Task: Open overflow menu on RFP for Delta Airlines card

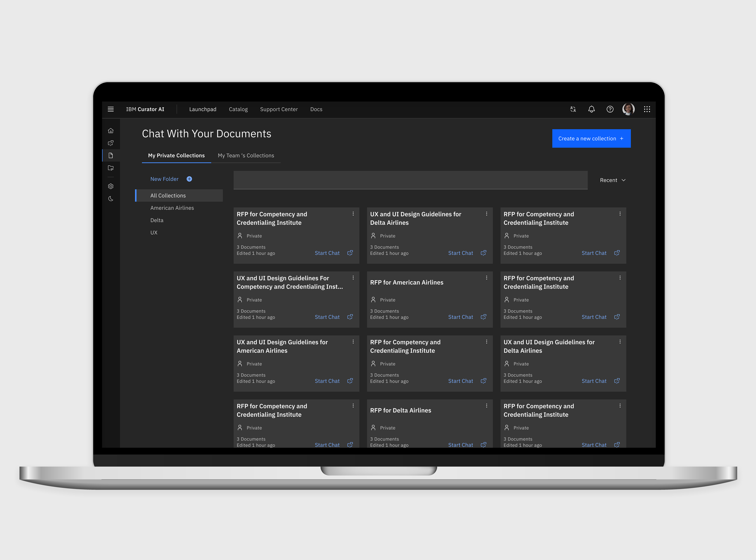Action: tap(487, 406)
